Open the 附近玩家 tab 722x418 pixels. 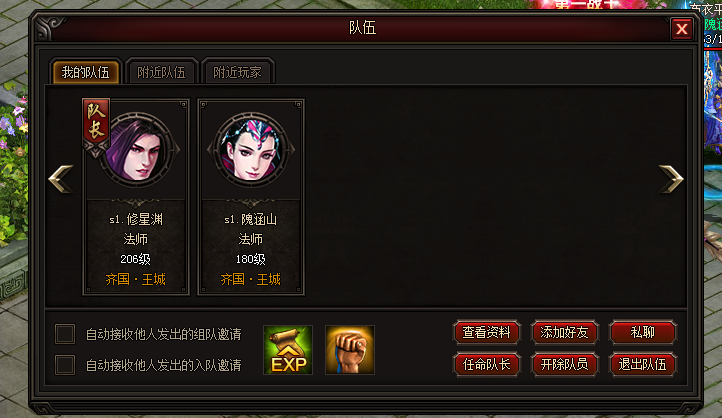point(238,72)
